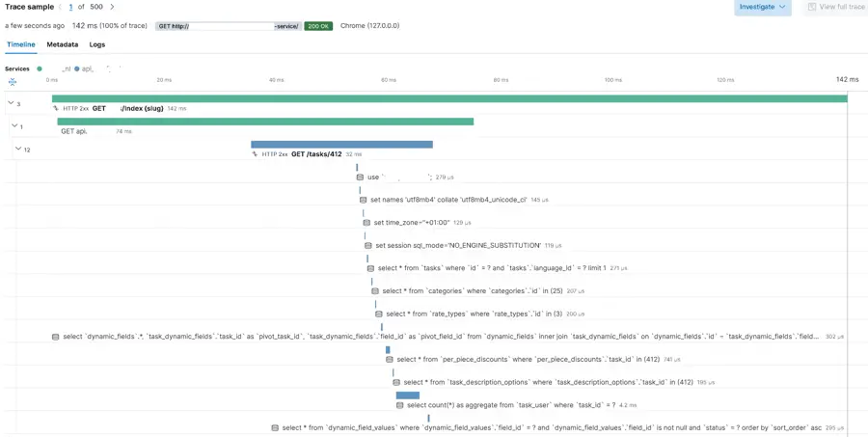868x437 pixels.
Task: Click blue duration bar for GET /tasks/412
Action: (x=341, y=145)
